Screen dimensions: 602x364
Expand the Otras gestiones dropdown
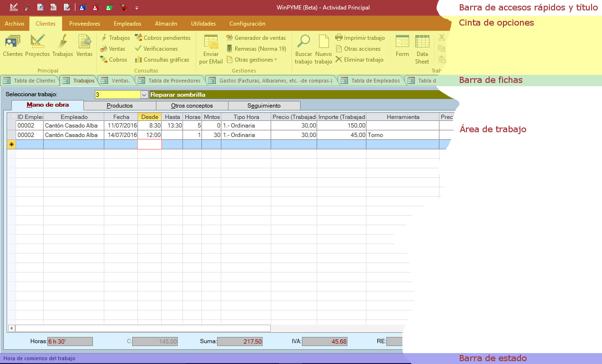[251, 60]
